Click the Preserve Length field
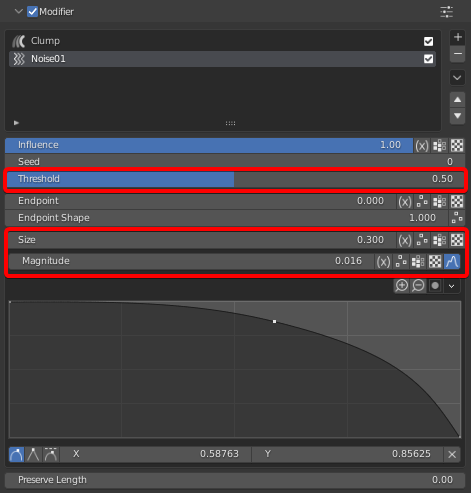The width and height of the screenshot is (471, 493). click(x=235, y=480)
